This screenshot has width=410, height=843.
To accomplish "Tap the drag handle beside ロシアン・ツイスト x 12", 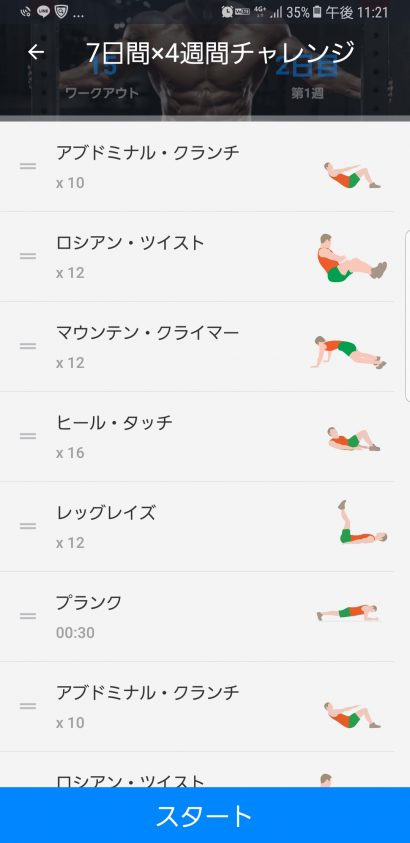I will coord(28,256).
